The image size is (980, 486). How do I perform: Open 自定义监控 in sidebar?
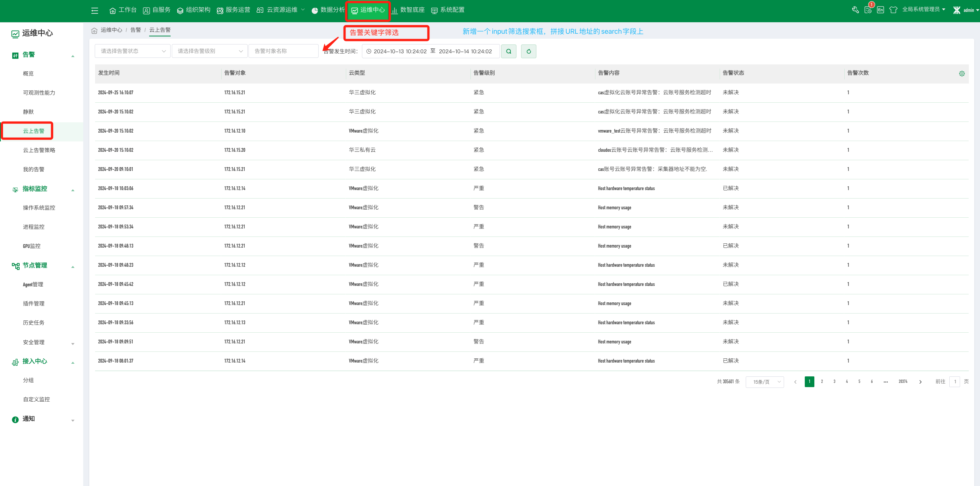tap(36, 399)
